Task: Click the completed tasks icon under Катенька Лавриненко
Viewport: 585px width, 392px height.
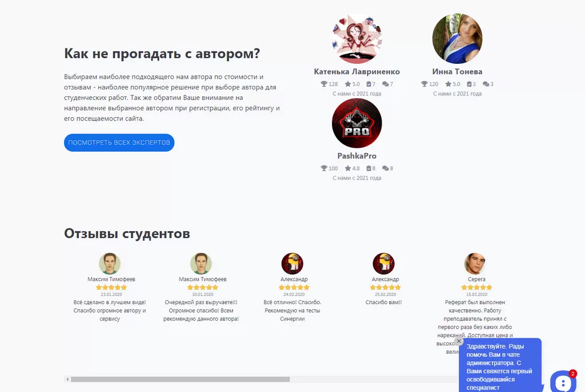Action: click(368, 84)
